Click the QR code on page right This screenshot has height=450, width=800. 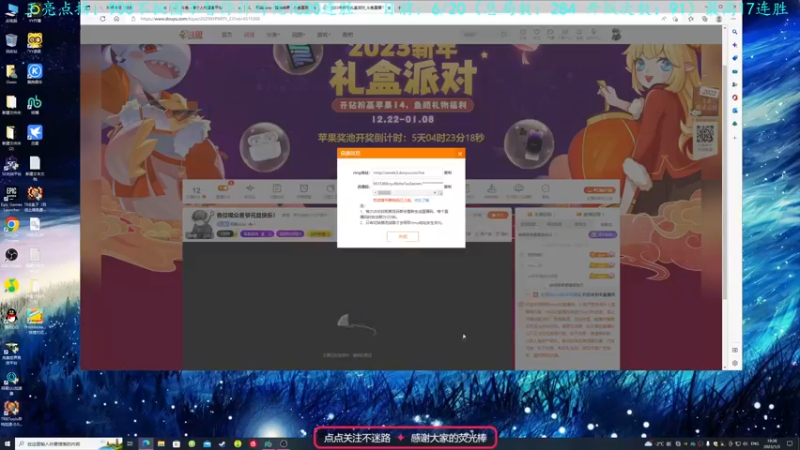pos(705,134)
